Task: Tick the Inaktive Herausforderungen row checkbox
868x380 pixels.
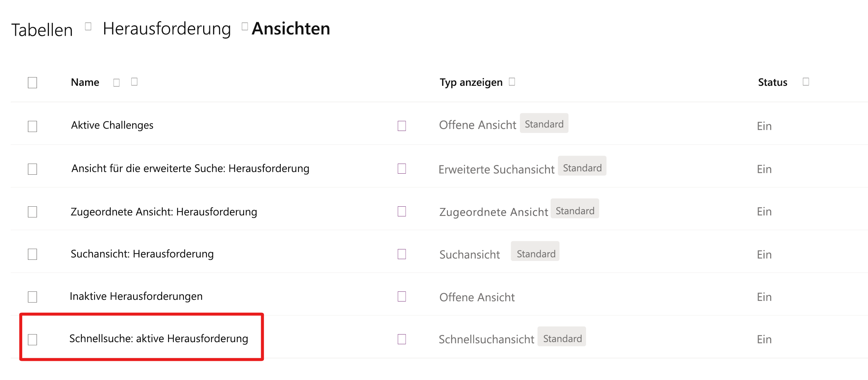Action: tap(32, 297)
